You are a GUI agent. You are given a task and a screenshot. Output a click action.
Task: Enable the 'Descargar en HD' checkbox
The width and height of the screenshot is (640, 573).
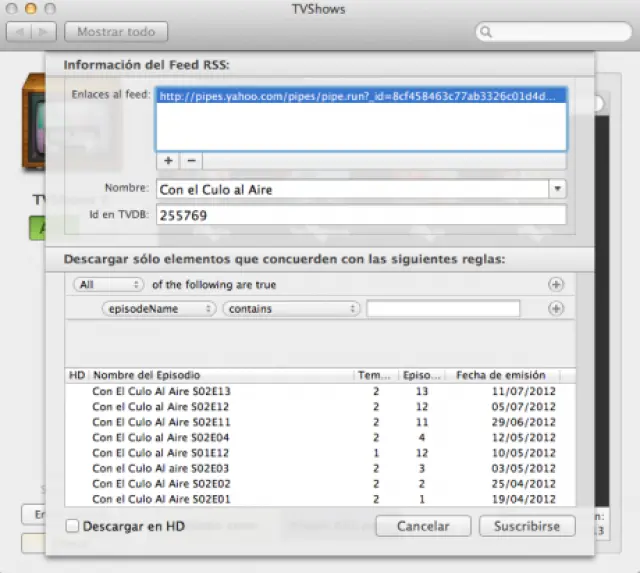pos(72,526)
